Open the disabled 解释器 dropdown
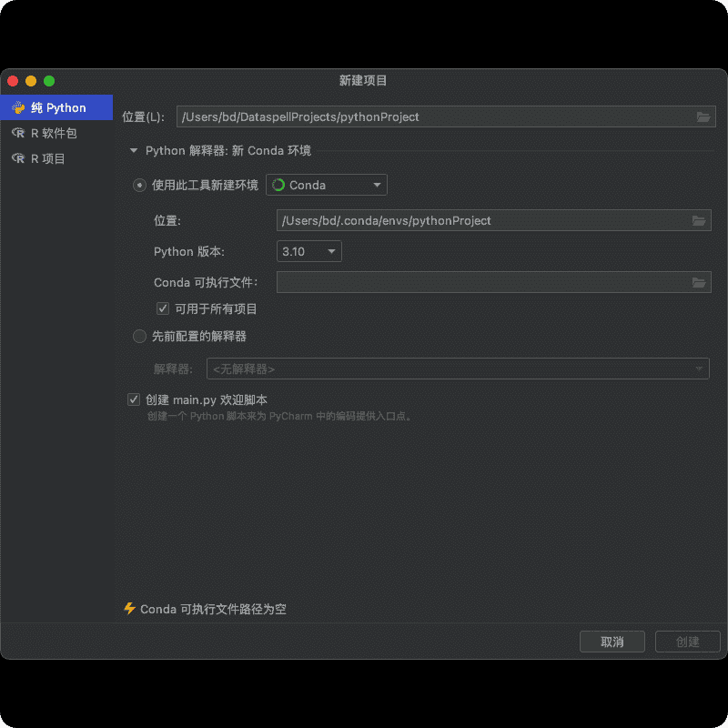This screenshot has height=728, width=728. click(458, 369)
